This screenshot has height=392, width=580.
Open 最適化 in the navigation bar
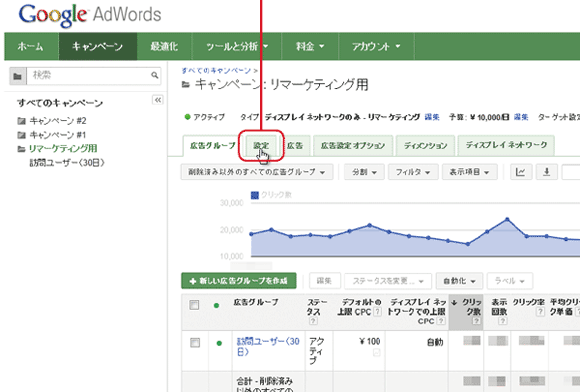point(164,47)
